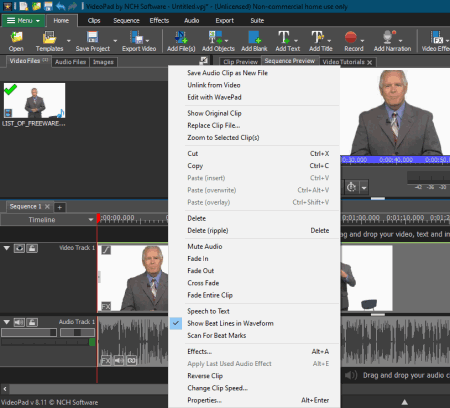
Task: Close the Video Tutorials tab
Action: 369,62
